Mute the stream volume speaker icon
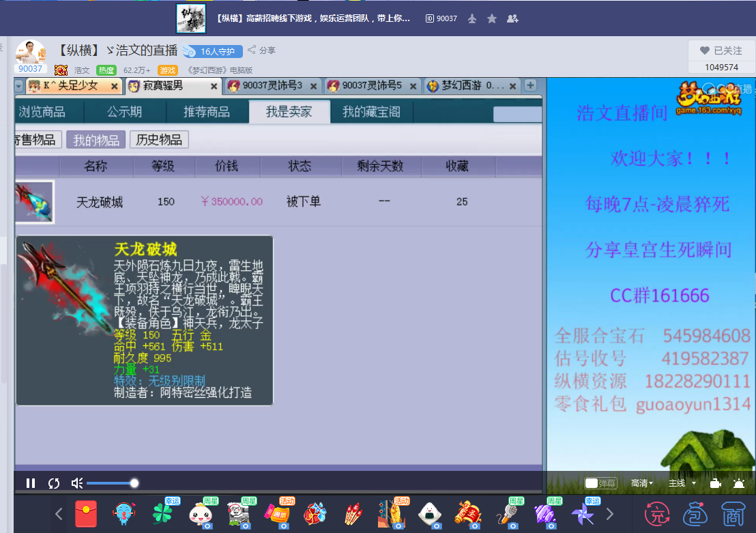 (76, 482)
